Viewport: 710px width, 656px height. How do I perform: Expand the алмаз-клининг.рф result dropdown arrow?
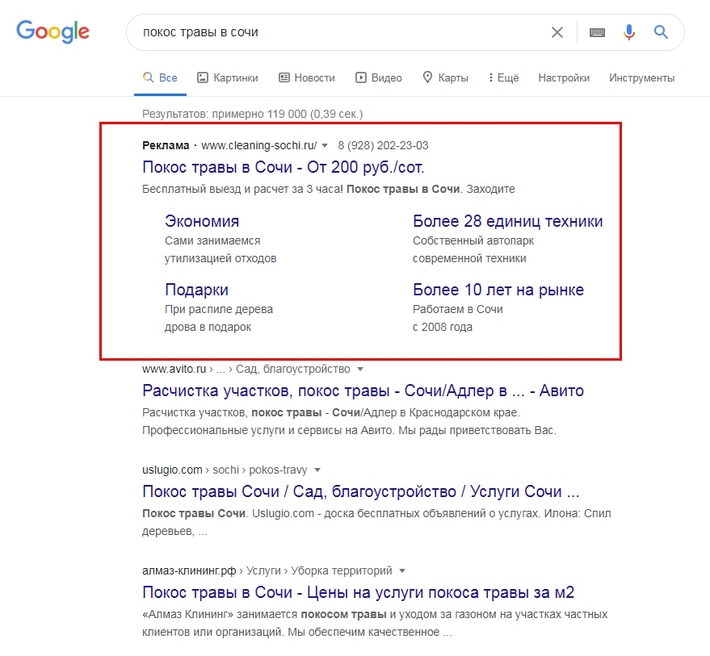click(402, 571)
